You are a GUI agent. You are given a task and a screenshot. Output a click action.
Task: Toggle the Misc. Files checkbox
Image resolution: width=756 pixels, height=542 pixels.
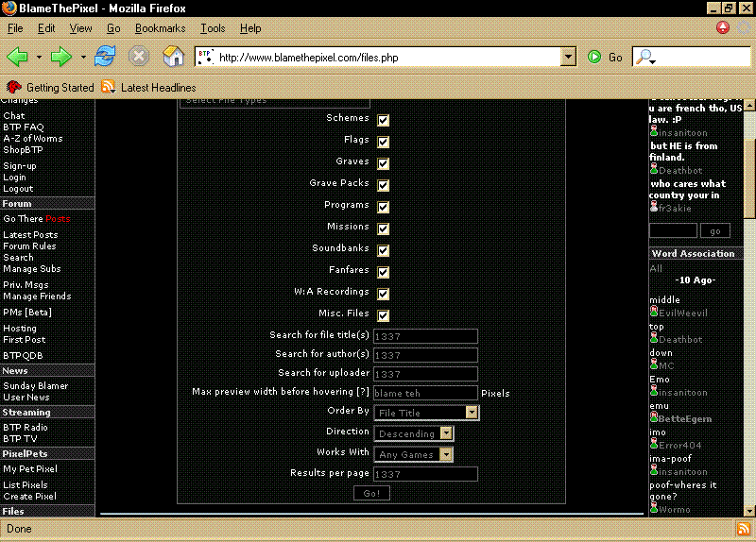pyautogui.click(x=384, y=315)
